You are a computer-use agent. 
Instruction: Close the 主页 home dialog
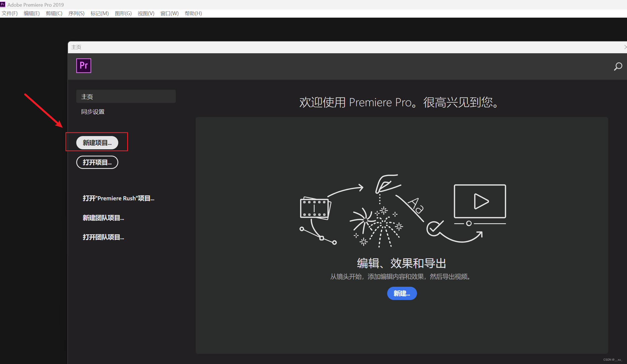(x=625, y=47)
